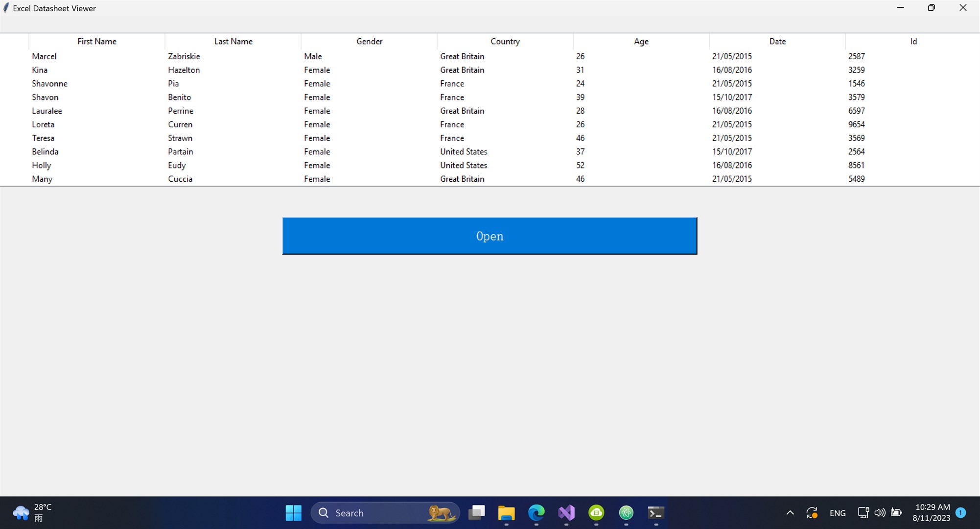
Task: Expand hidden system tray icons
Action: point(790,513)
